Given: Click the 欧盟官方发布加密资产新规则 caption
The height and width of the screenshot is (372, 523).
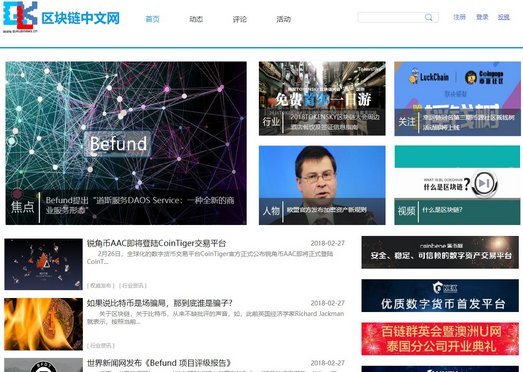Looking at the screenshot, I should pos(327,210).
